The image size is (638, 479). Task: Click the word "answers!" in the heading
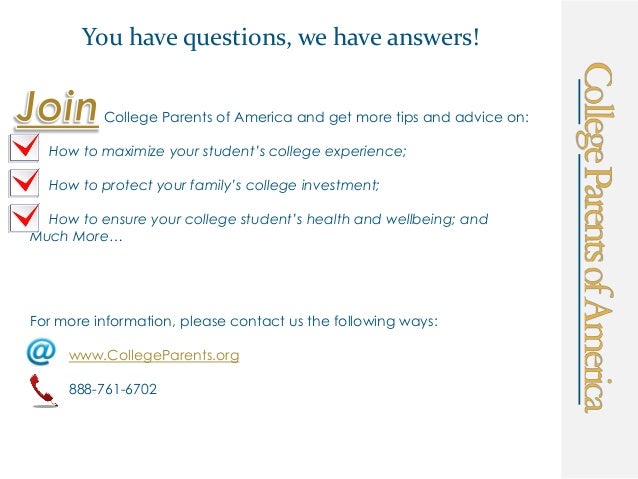pyautogui.click(x=433, y=37)
